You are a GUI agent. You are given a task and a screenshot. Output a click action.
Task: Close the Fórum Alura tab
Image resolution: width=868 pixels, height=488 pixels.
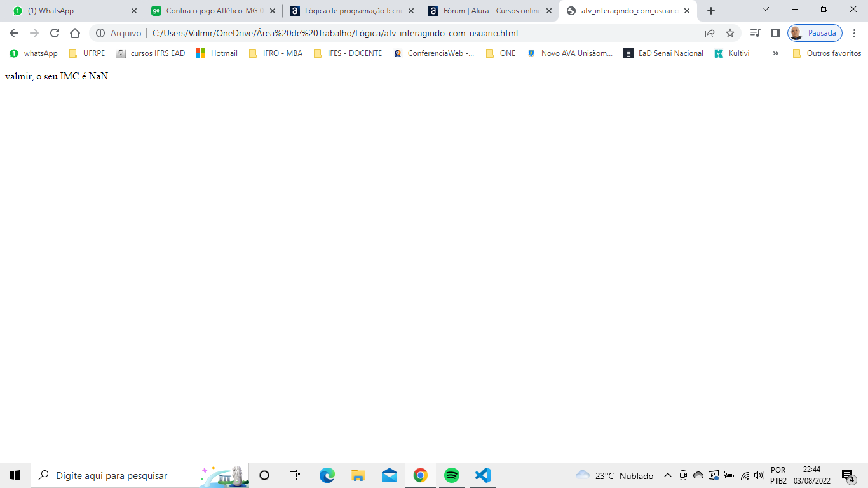coord(550,11)
